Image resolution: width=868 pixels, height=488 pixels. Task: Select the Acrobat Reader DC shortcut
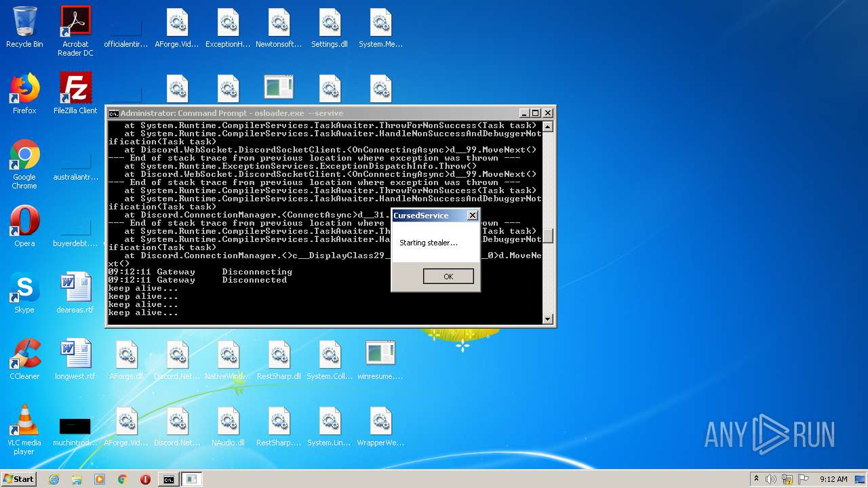(x=75, y=32)
